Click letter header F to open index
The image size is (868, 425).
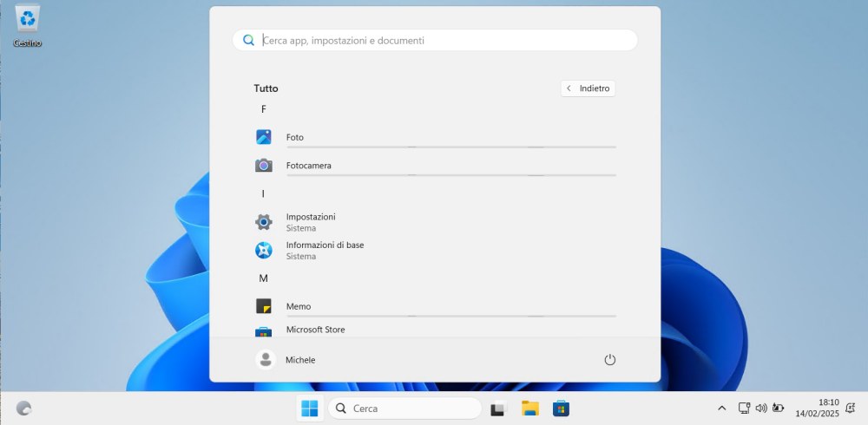tap(263, 109)
